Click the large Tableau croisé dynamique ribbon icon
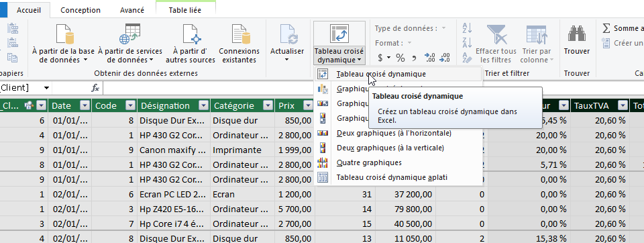 click(x=339, y=34)
